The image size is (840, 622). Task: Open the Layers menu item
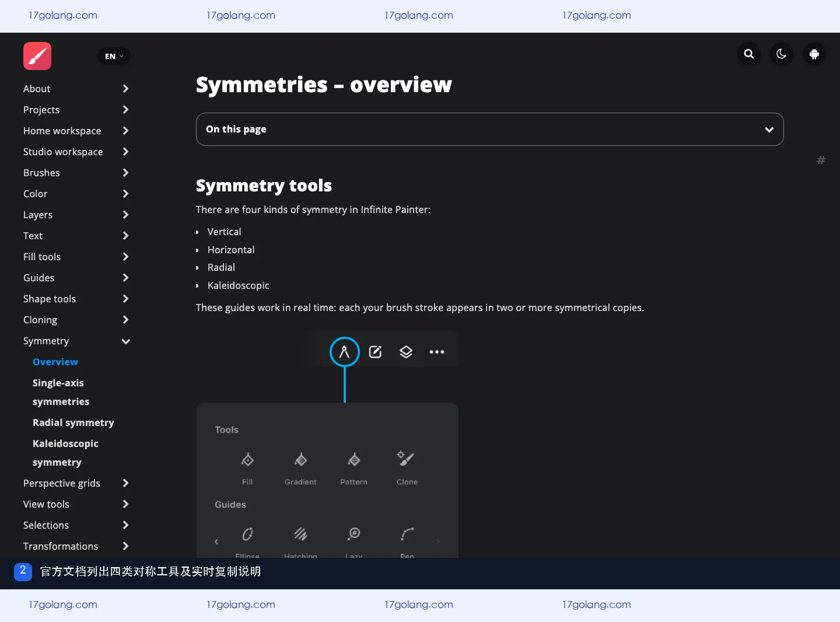[38, 215]
